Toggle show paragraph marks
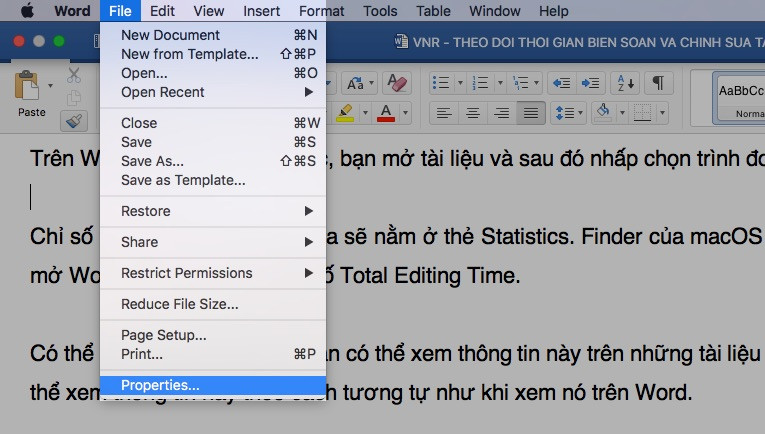Viewport: 765px width, 434px height. [x=658, y=83]
